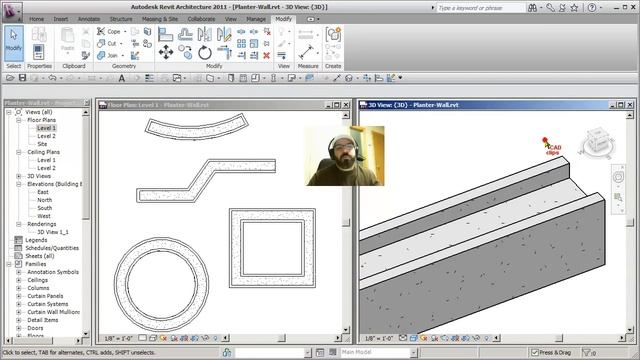640x360 pixels.
Task: Click the steering wheel navigation icon
Action: [618, 177]
